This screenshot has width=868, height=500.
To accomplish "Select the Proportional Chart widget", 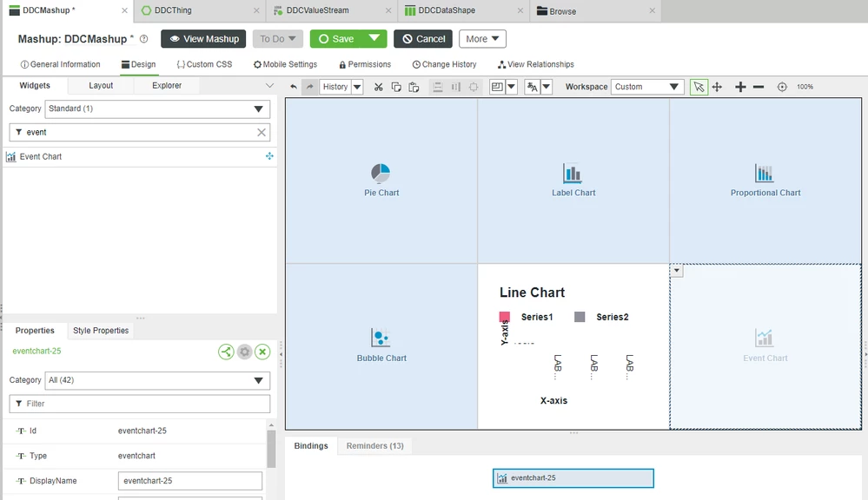I will (765, 181).
